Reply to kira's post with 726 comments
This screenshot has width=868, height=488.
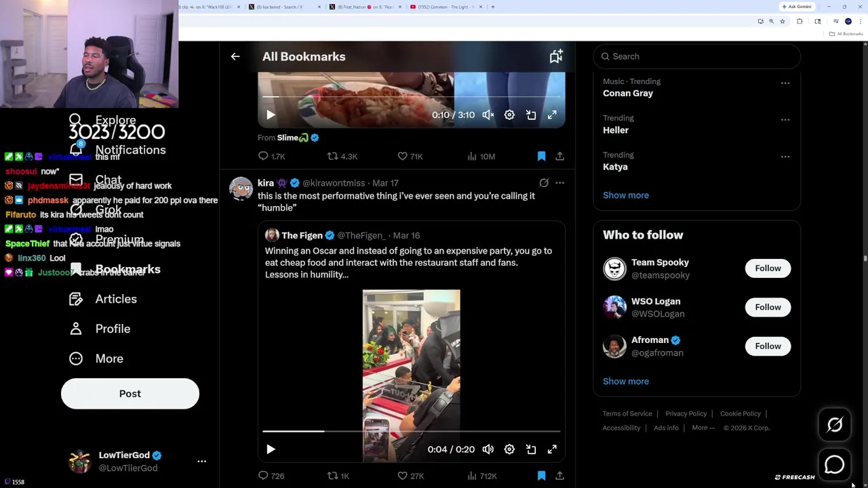[271, 476]
